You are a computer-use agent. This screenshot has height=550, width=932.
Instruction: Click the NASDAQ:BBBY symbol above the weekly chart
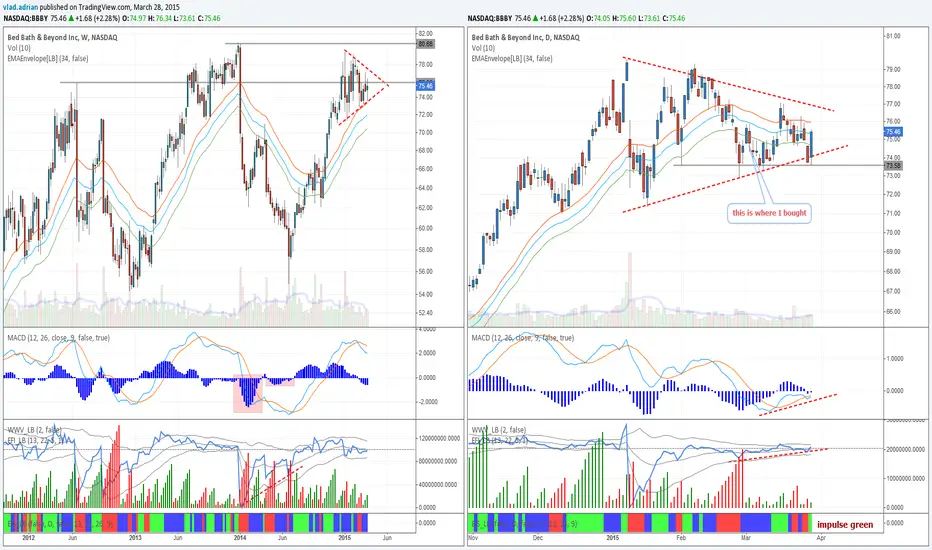pyautogui.click(x=26, y=18)
